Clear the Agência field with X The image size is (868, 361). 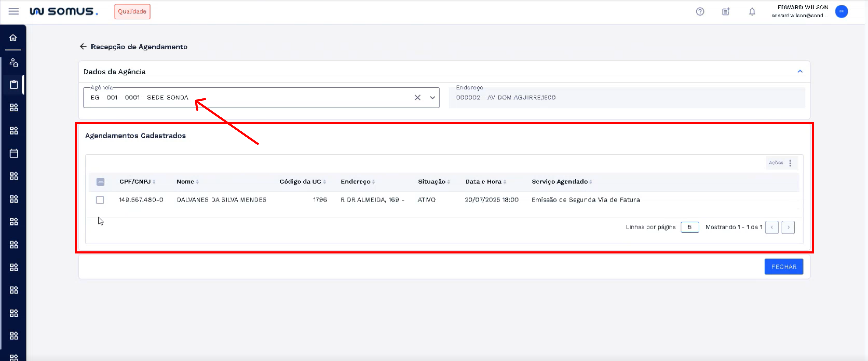(417, 98)
